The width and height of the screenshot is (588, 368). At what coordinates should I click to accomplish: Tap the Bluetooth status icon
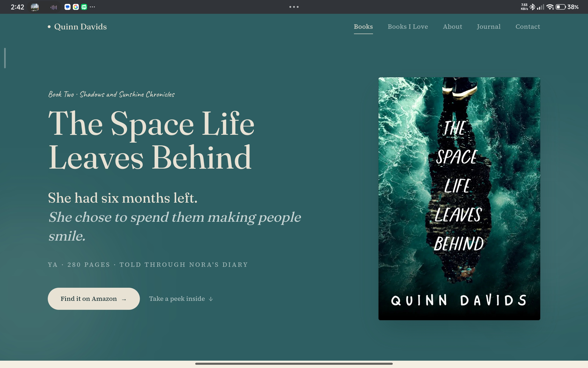pos(533,7)
